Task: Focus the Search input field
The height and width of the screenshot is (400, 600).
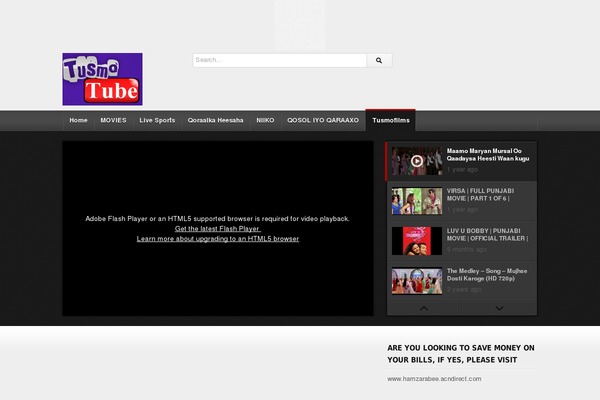Action: click(x=279, y=60)
